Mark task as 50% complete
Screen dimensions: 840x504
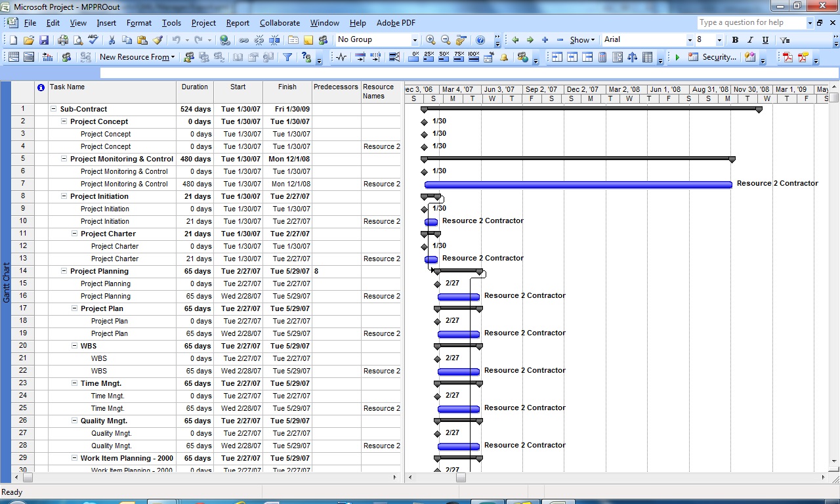[x=444, y=58]
